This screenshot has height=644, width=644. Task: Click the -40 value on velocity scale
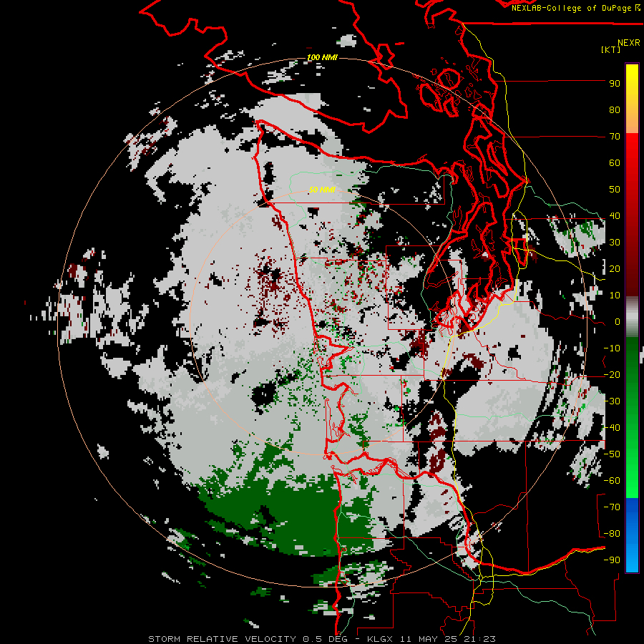(612, 428)
